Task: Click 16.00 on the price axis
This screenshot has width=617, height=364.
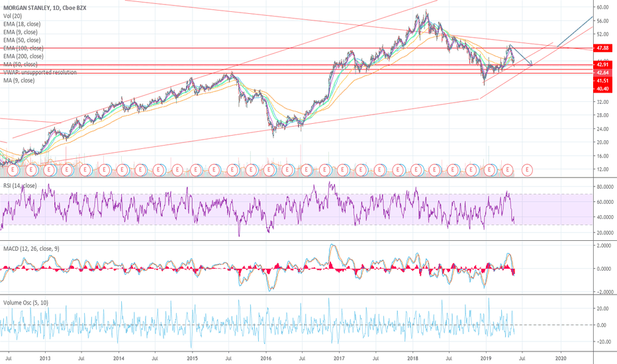Action: pos(602,156)
